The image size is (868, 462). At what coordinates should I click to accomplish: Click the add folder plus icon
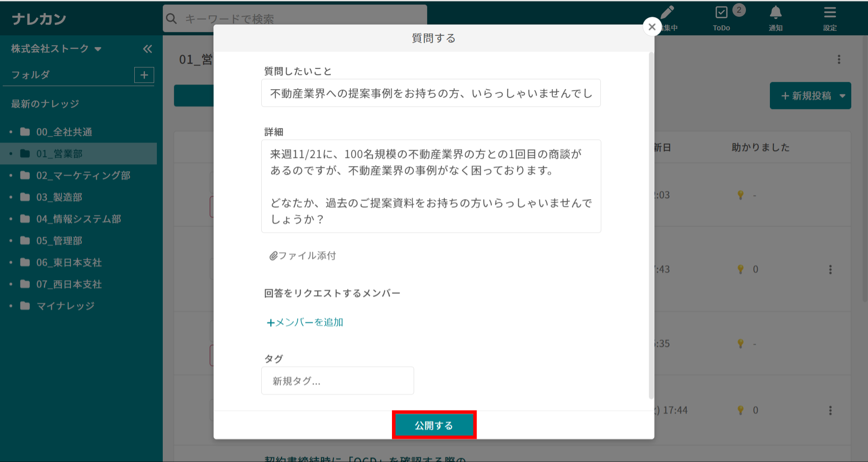click(144, 75)
